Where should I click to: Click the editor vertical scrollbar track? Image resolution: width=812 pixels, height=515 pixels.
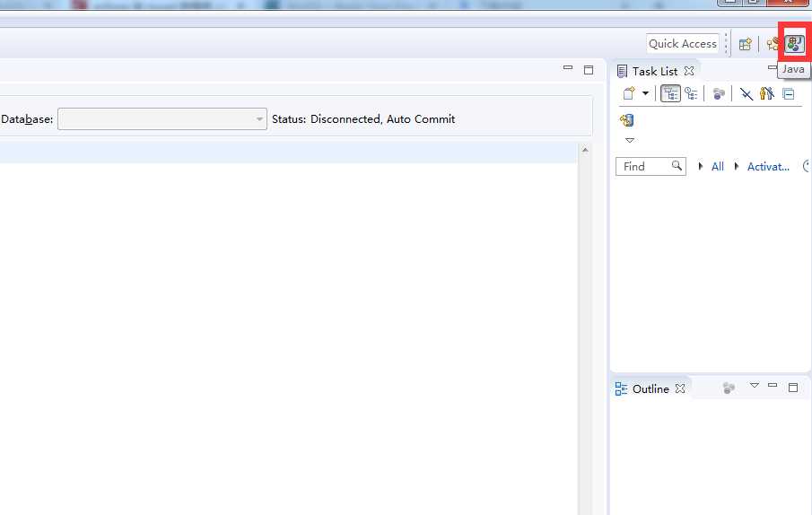585,336
